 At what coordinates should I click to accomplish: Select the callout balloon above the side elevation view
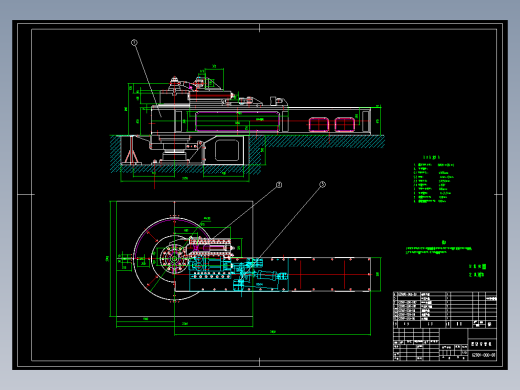click(134, 42)
